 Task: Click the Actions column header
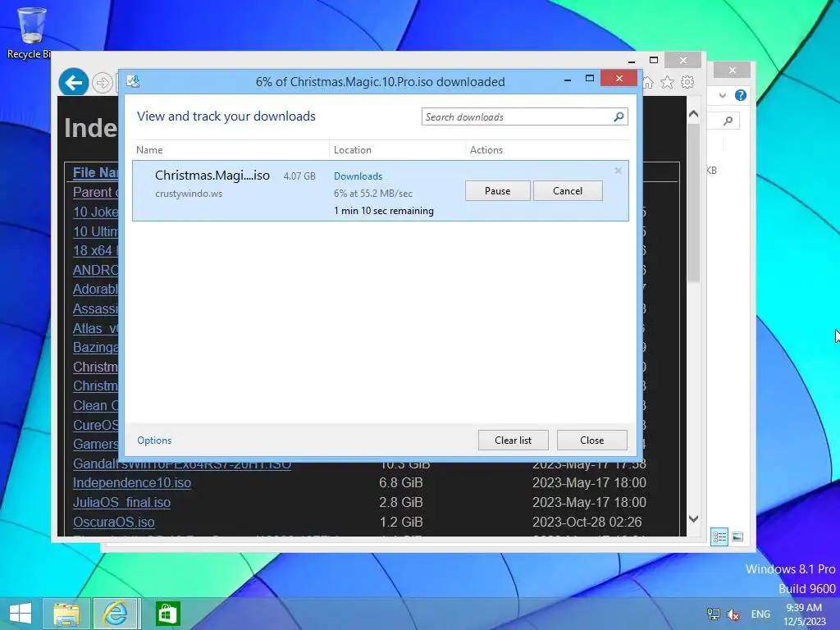[x=486, y=150]
